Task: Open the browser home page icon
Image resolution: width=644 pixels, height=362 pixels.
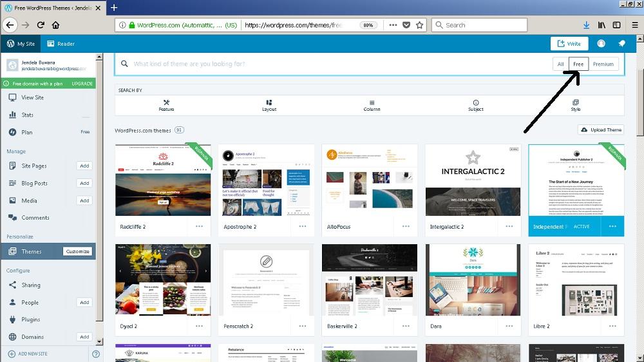Action: tap(55, 25)
